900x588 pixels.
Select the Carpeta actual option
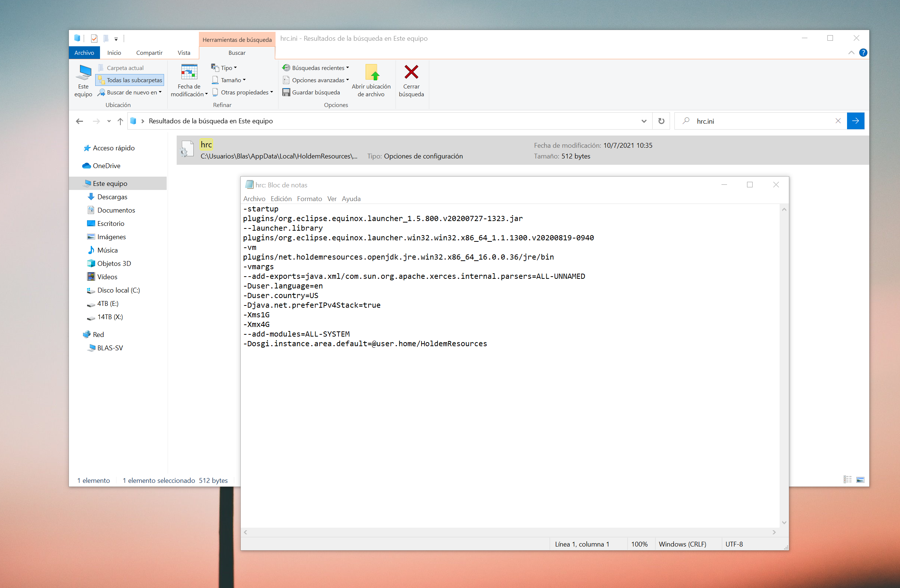125,68
